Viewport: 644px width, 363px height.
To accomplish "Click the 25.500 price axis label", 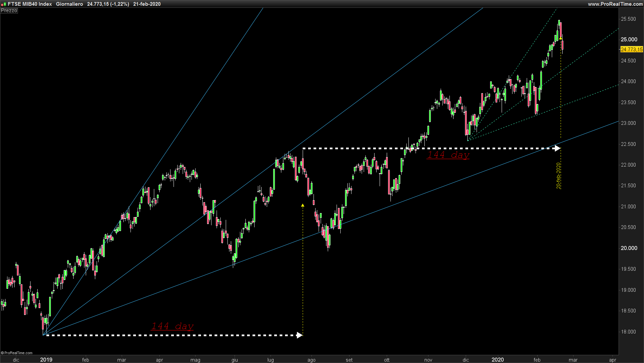I will [628, 19].
